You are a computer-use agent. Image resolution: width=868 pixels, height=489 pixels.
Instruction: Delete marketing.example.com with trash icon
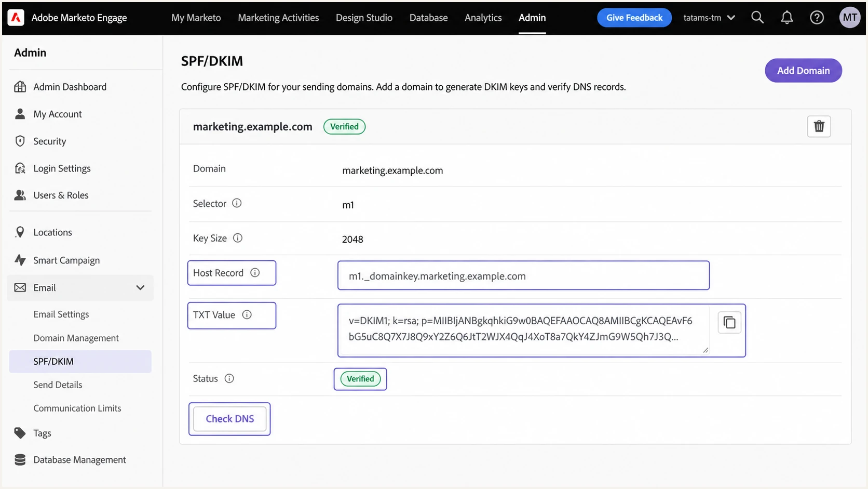(x=819, y=126)
